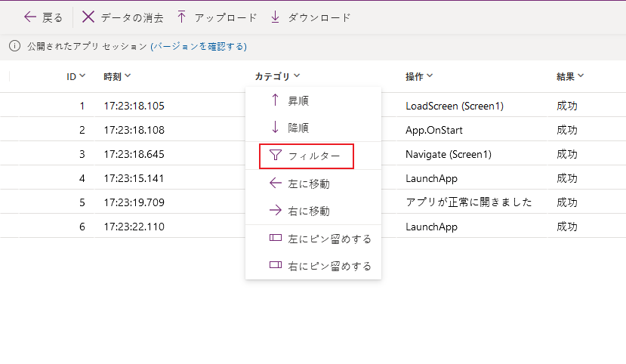Click the left arrow icon beside 左に移動
This screenshot has height=364, width=626.
coord(276,184)
